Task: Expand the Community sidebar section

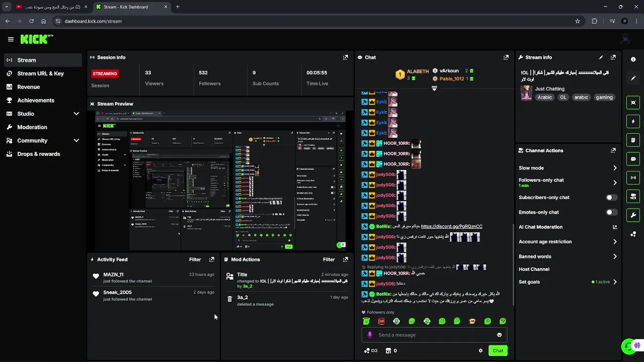Action: coord(76,141)
